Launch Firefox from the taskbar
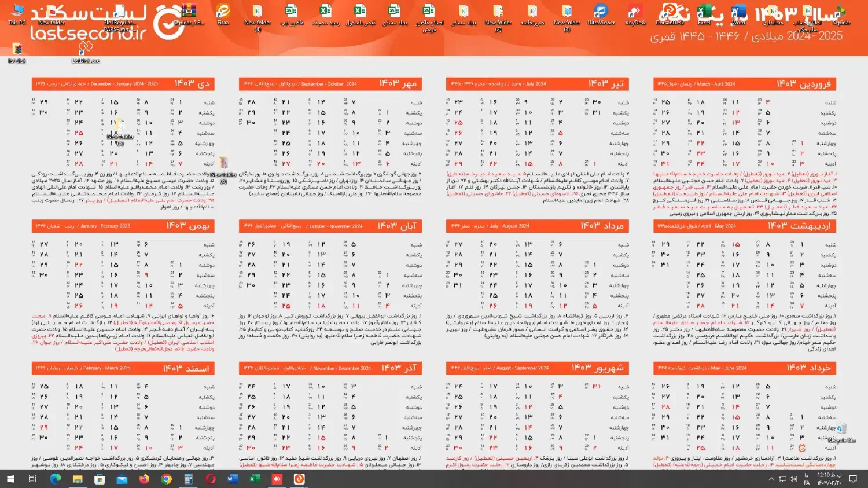 point(144,479)
